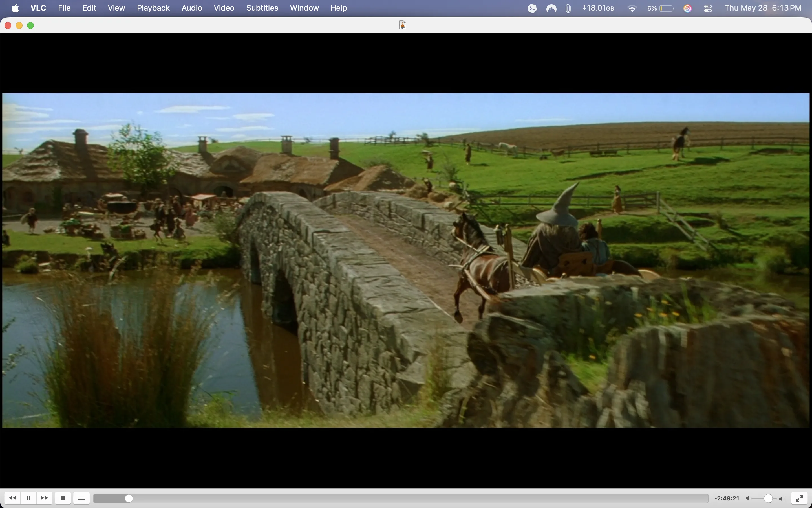
Task: Close the VLC window
Action: tap(8, 25)
